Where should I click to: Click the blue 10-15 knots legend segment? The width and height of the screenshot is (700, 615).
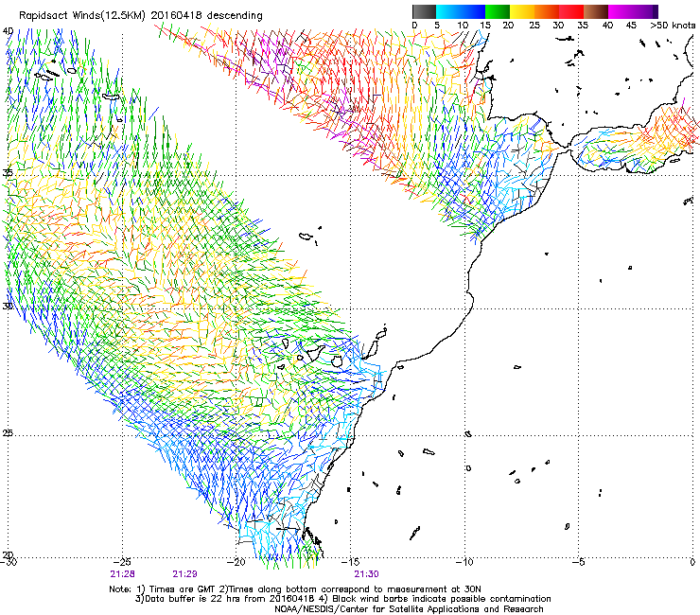click(473, 11)
